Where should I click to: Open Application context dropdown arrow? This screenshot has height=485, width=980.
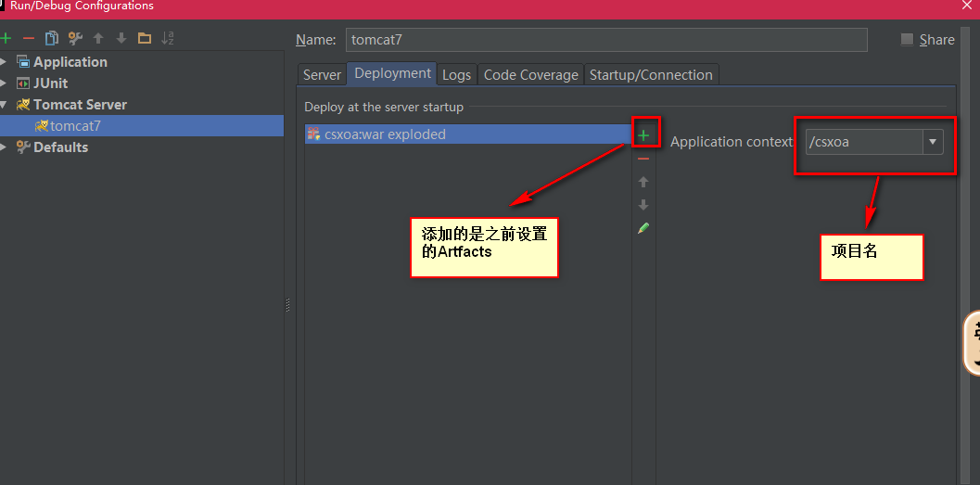pyautogui.click(x=933, y=142)
